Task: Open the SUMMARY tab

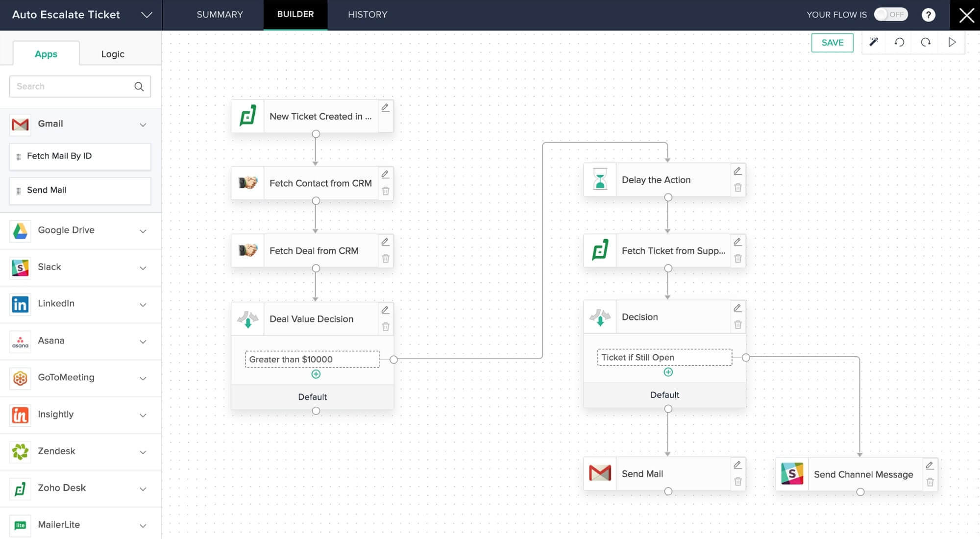Action: click(x=220, y=15)
